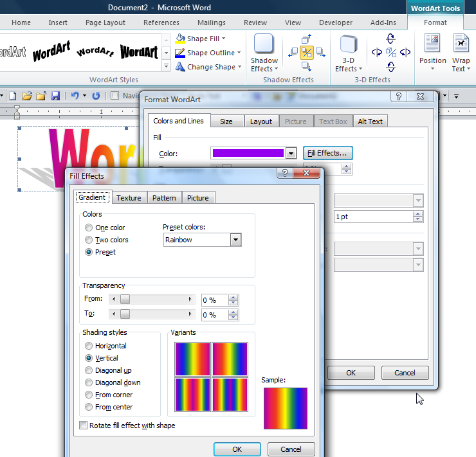
Task: Tilt 3-D effect left icon
Action: pyautogui.click(x=377, y=53)
